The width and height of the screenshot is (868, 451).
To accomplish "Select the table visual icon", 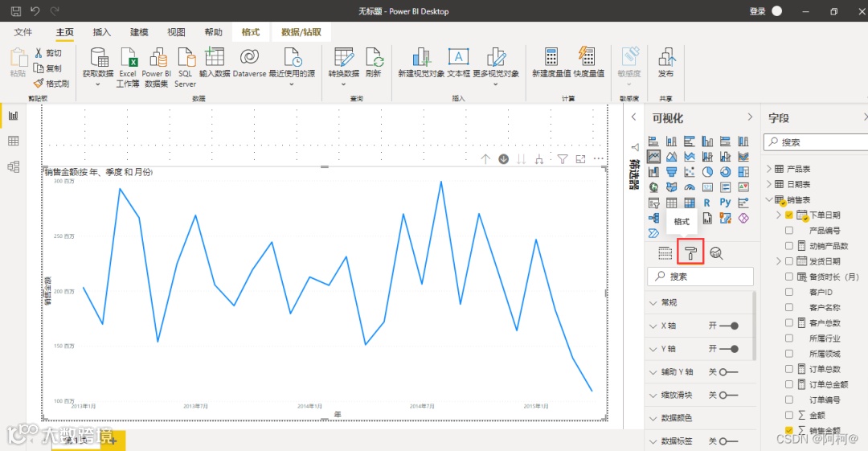I will (671, 203).
